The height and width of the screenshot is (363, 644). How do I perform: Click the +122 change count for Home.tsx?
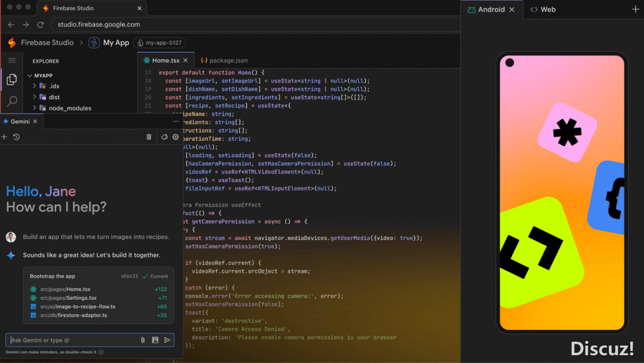[x=160, y=289]
